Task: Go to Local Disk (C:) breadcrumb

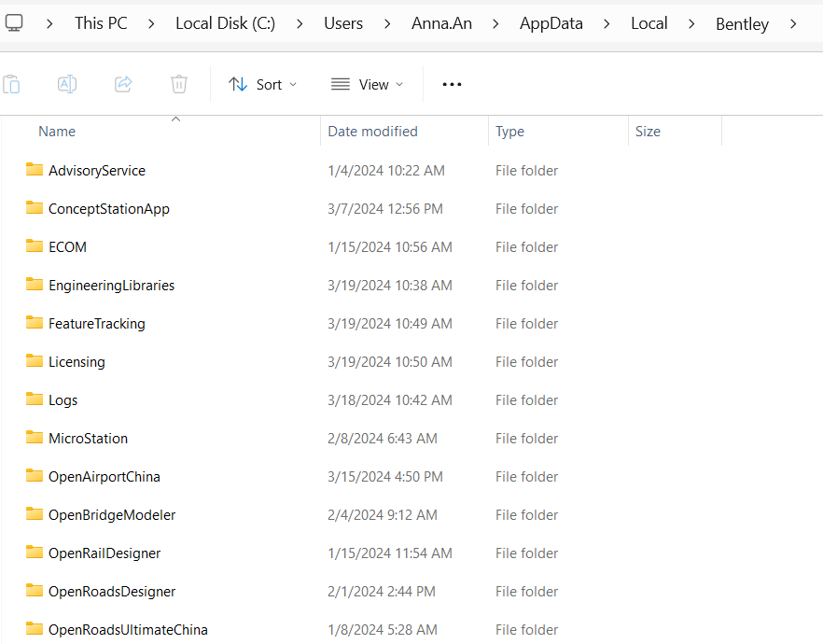Action: [225, 23]
